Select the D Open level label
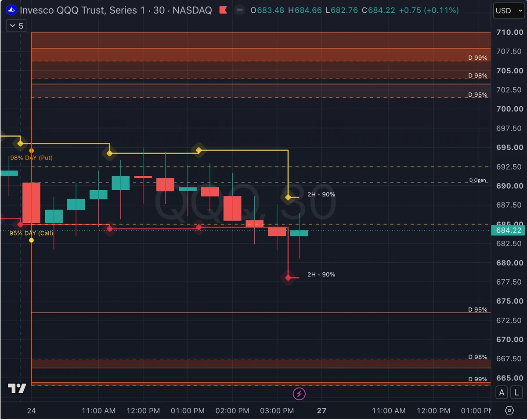 [x=478, y=180]
